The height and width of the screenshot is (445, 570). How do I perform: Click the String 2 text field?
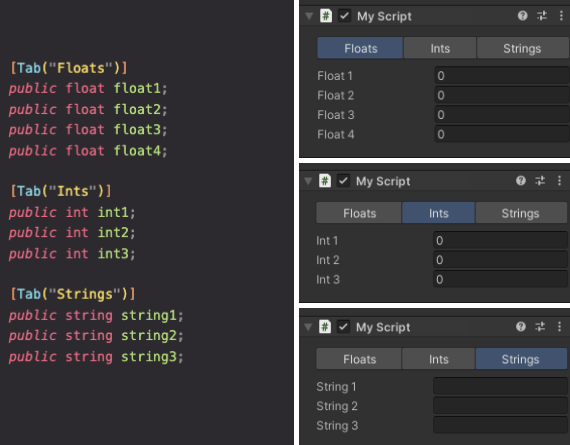500,406
